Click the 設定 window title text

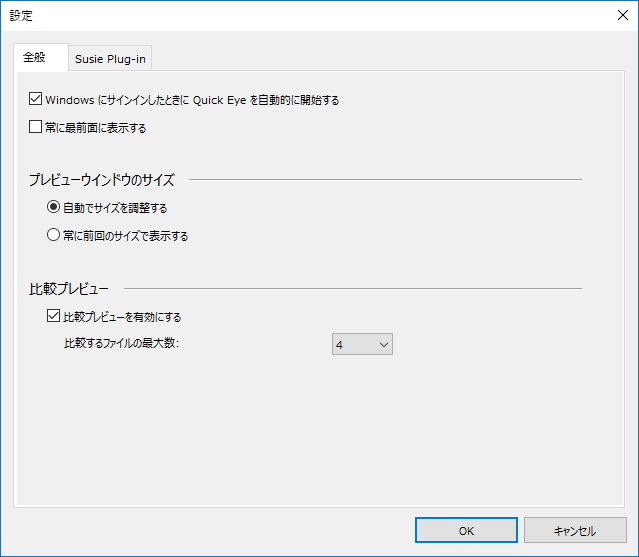click(x=21, y=15)
